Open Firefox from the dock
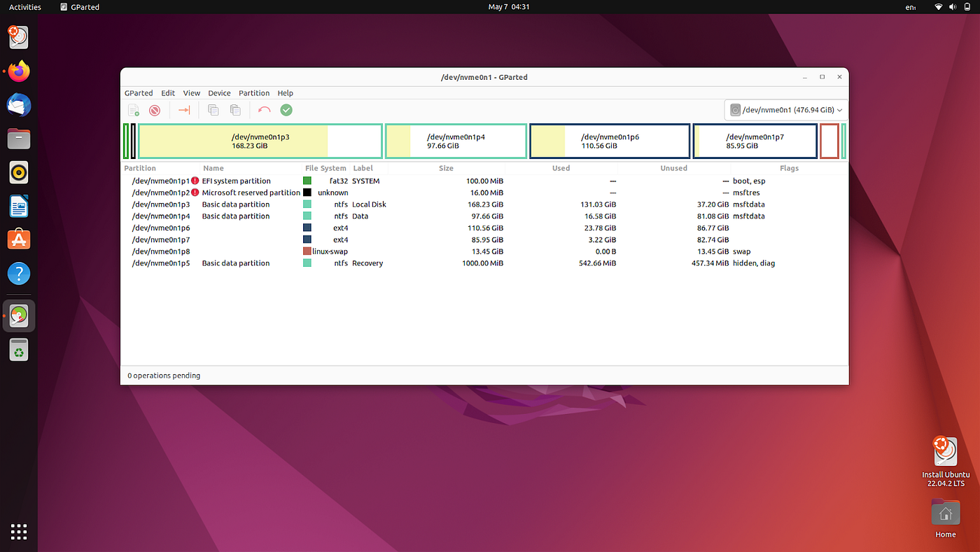This screenshot has width=980, height=552. [18, 71]
